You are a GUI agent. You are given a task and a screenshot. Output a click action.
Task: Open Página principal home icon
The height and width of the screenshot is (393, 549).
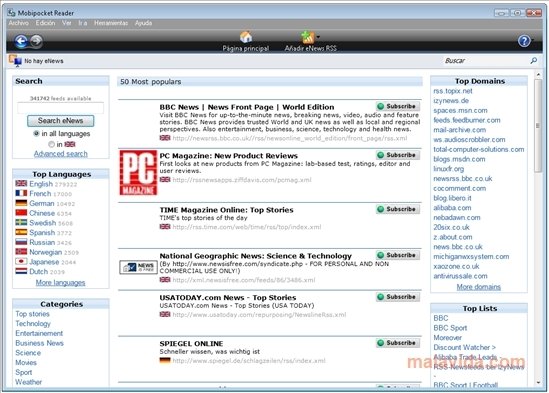point(246,37)
